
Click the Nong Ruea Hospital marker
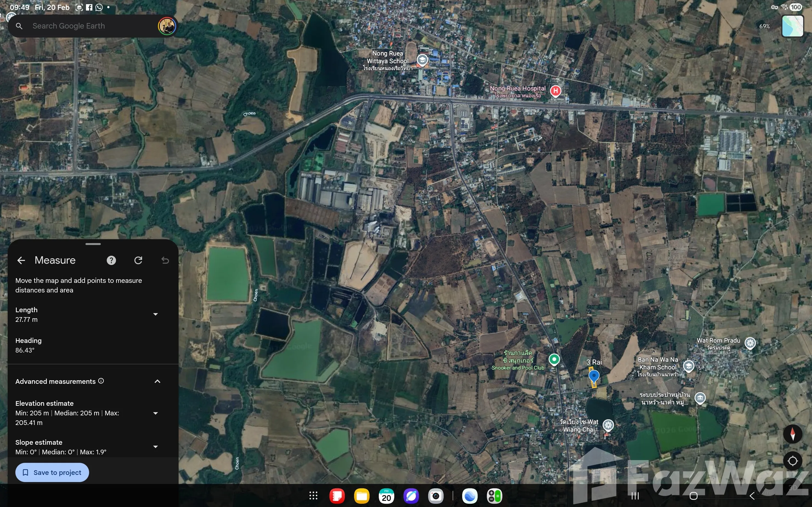tap(556, 91)
